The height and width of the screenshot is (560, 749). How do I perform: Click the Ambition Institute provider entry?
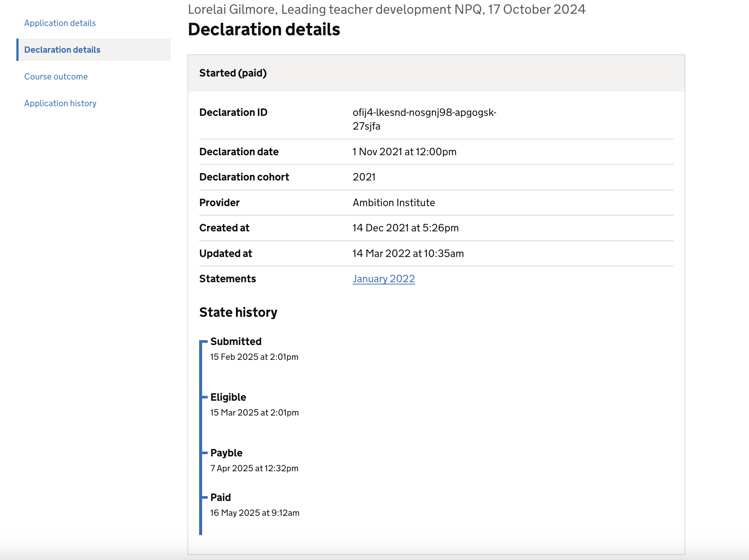point(393,202)
